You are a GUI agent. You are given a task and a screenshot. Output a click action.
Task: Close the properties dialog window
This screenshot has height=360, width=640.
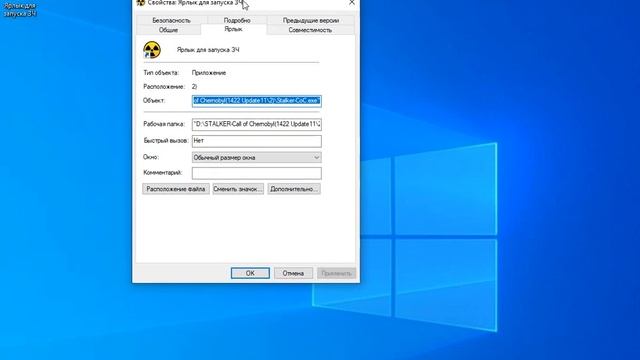351,2
